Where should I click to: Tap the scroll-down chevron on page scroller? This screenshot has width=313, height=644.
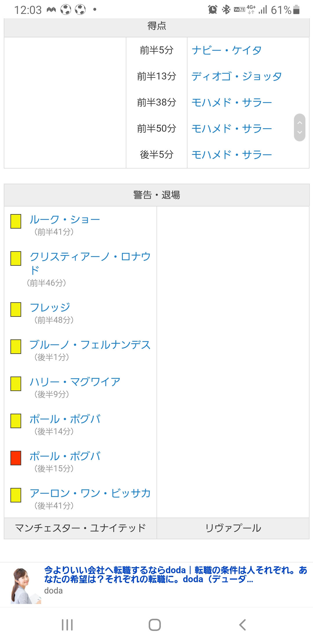(300, 133)
